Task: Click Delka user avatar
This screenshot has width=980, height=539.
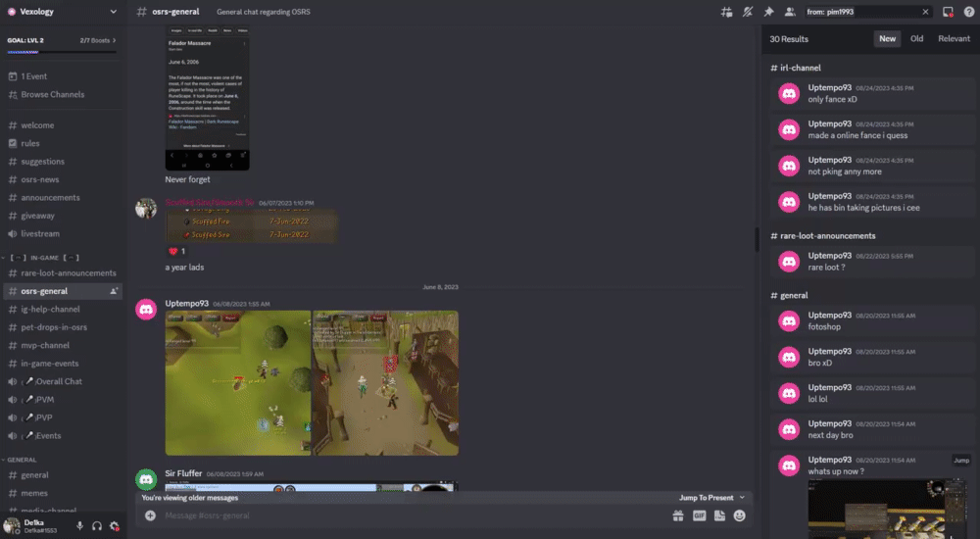Action: pyautogui.click(x=11, y=526)
